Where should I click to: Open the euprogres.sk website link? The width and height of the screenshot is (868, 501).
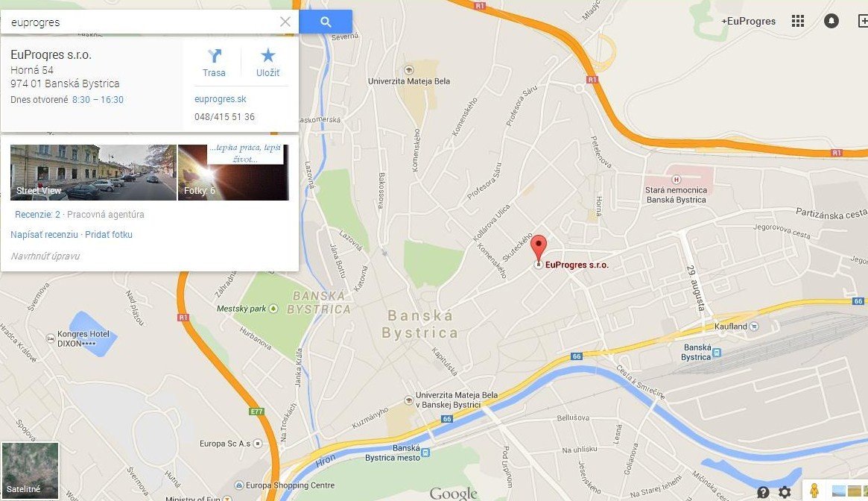tap(221, 99)
